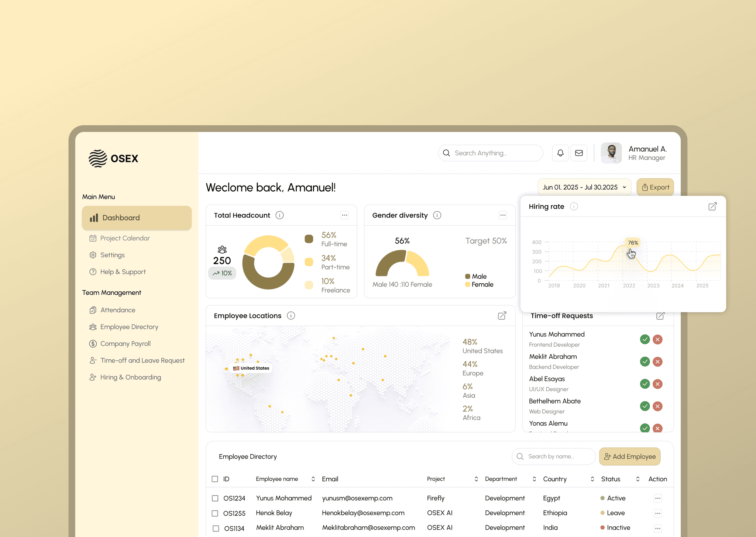The width and height of the screenshot is (756, 537).
Task: Click Total Headcount info icon
Action: [x=279, y=215]
